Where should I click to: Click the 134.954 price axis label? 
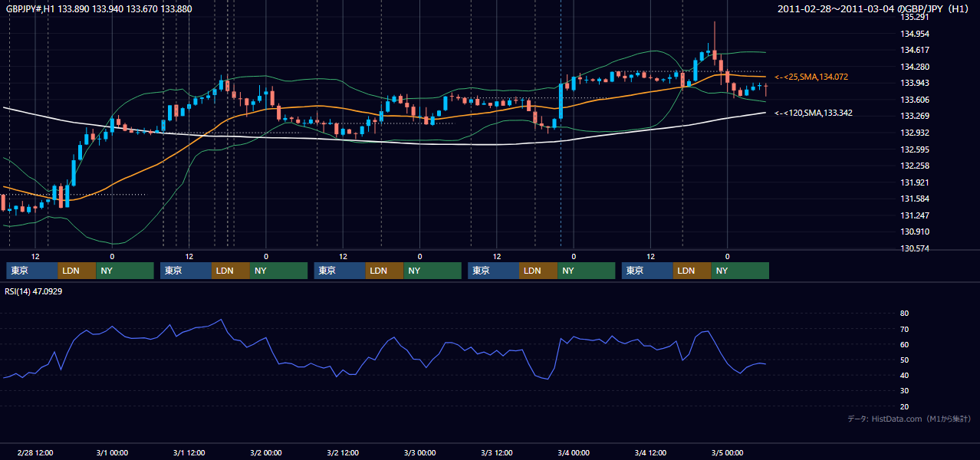point(915,34)
